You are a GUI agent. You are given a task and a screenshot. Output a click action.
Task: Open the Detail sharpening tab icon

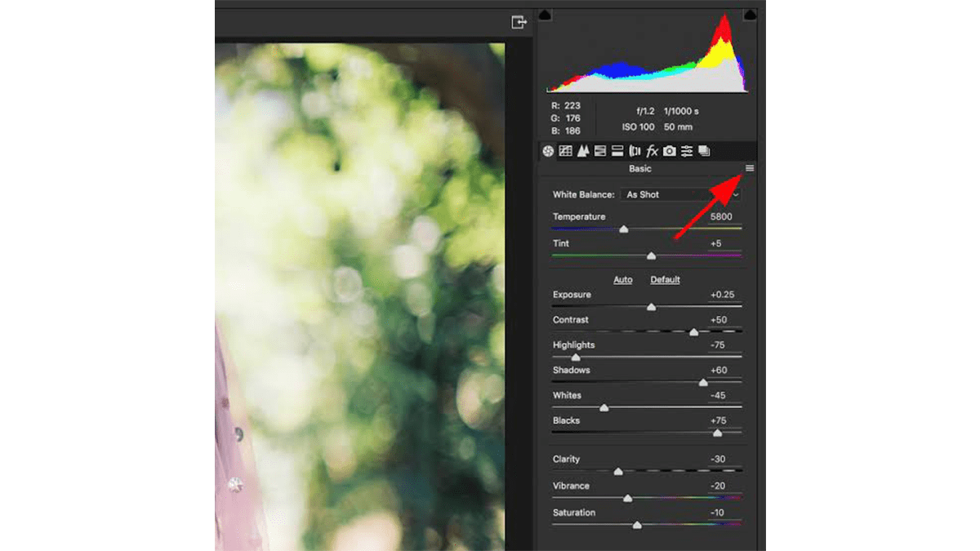coord(583,151)
